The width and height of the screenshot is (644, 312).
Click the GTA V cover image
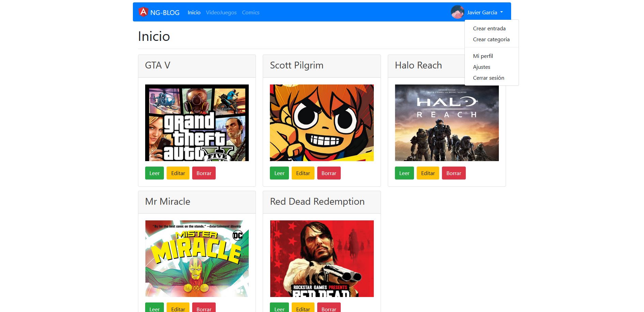[197, 123]
